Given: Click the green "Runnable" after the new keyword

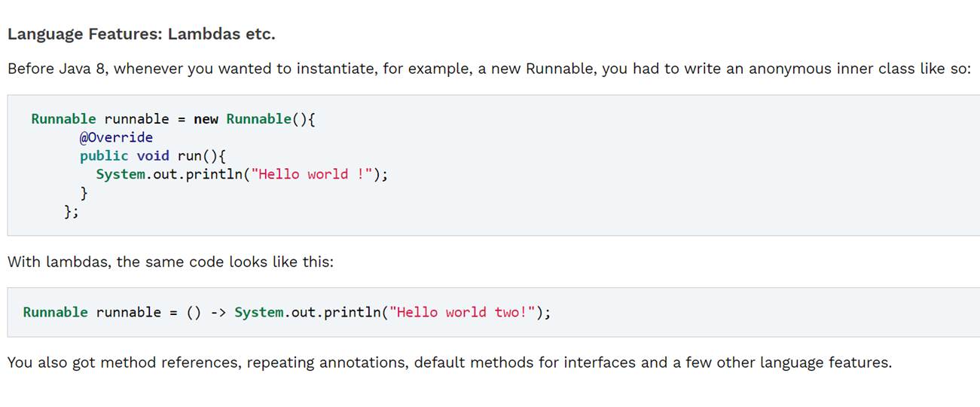Looking at the screenshot, I should click(258, 119).
